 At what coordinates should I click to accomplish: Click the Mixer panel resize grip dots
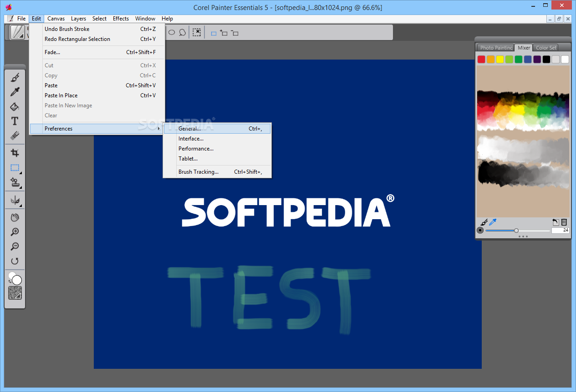[523, 237]
